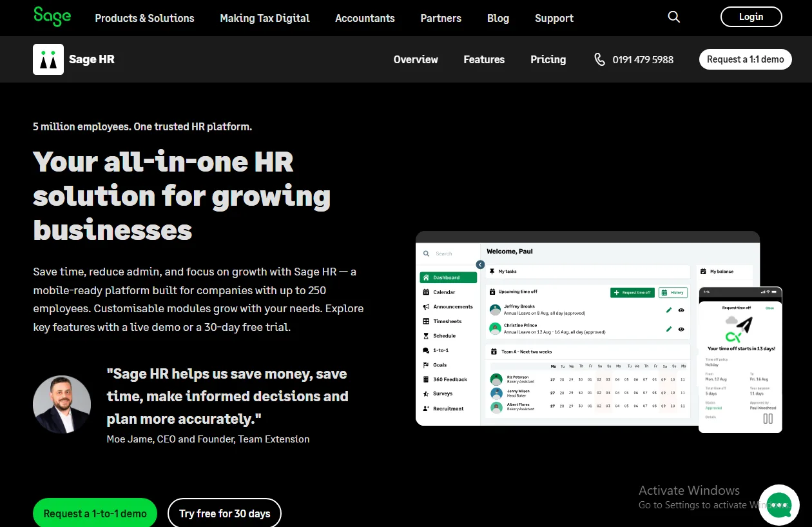812x527 pixels.
Task: Switch to the Pricing section
Action: pyautogui.click(x=548, y=59)
